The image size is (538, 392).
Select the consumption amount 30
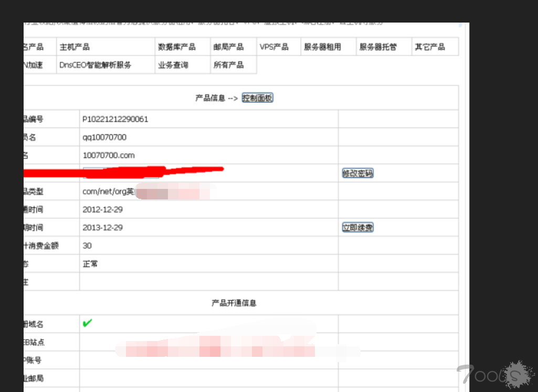pos(87,246)
